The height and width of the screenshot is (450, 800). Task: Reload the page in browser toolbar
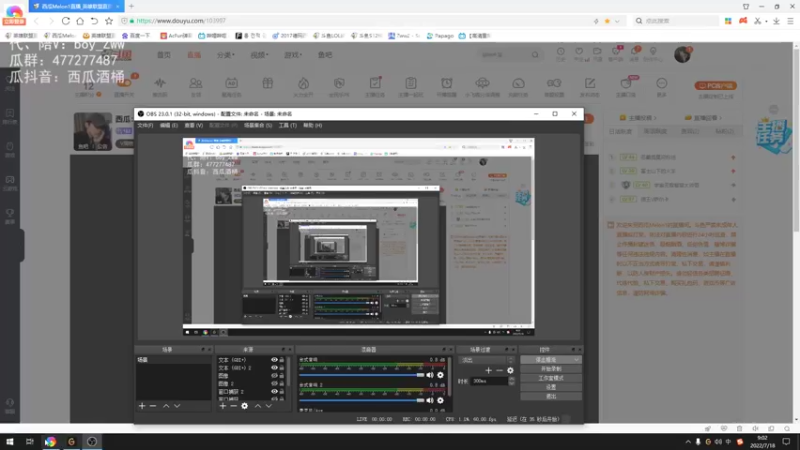[x=66, y=21]
